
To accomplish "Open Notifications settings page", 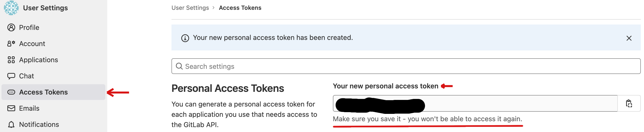I will 39,124.
